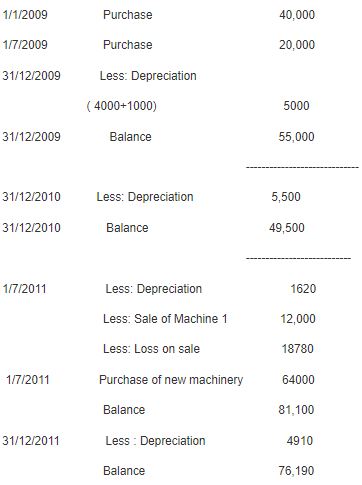The height and width of the screenshot is (485, 362).
Task: Click Less: Sale of Machine 1
Action: (x=165, y=319)
